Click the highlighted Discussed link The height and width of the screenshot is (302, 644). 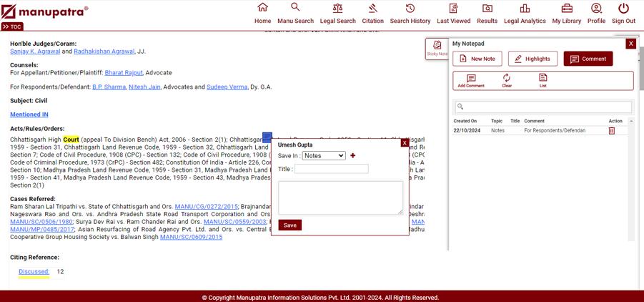point(34,272)
